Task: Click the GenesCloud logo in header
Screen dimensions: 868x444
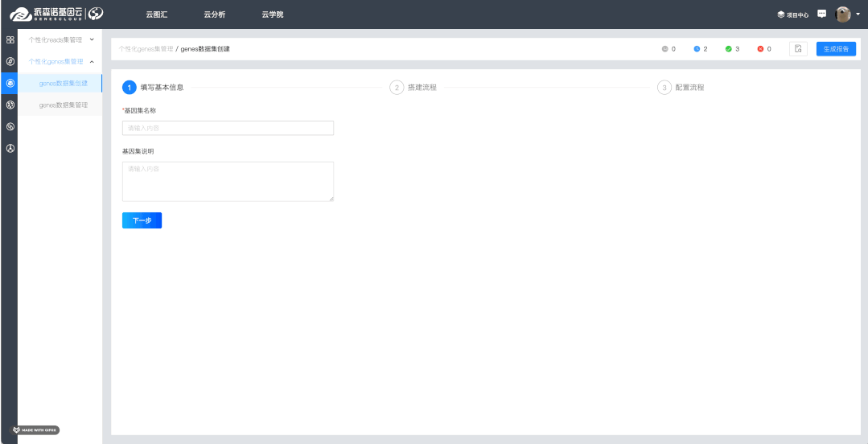Action: click(46, 14)
